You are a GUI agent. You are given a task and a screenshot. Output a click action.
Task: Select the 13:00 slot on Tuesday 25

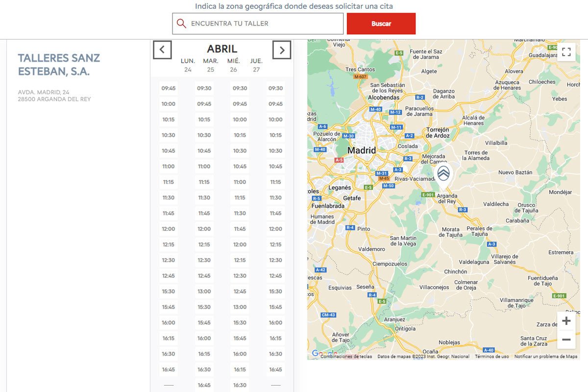tap(204, 292)
